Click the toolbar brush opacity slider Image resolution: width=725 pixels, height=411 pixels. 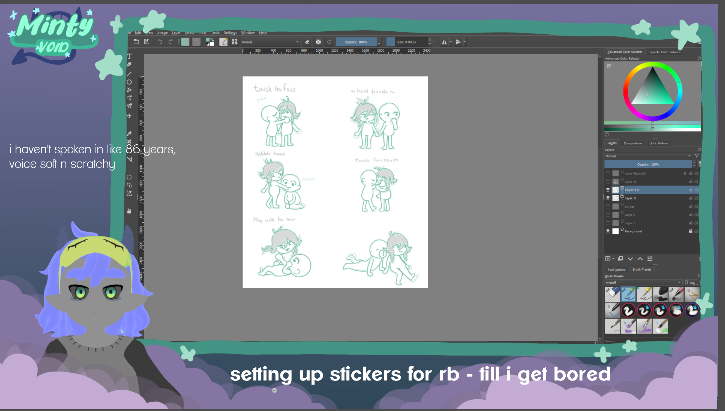(x=356, y=42)
